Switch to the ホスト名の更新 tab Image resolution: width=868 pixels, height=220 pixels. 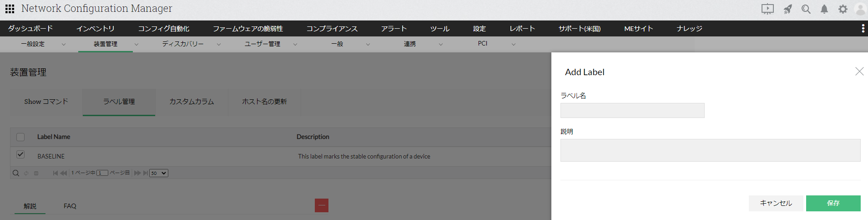264,102
